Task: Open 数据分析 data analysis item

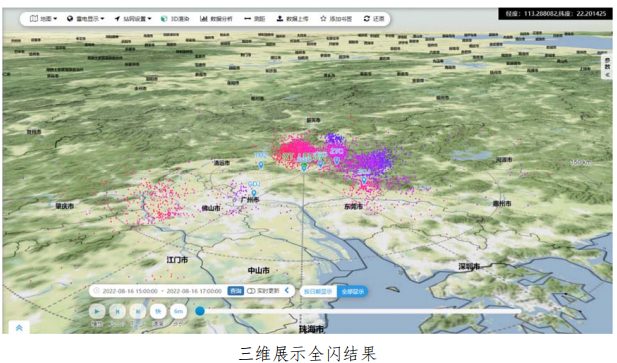Action: tap(216, 18)
